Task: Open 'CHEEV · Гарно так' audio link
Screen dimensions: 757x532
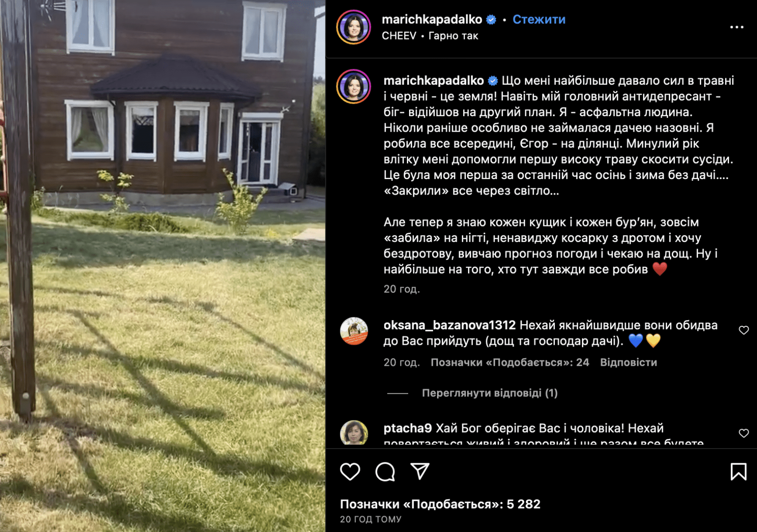Action: click(430, 36)
